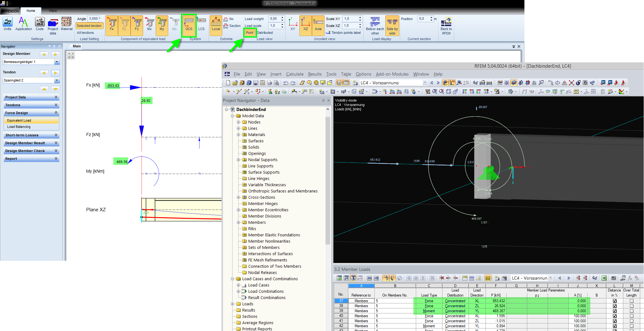The image size is (644, 331).
Task: Enable the Point load view toggle
Action: click(250, 32)
